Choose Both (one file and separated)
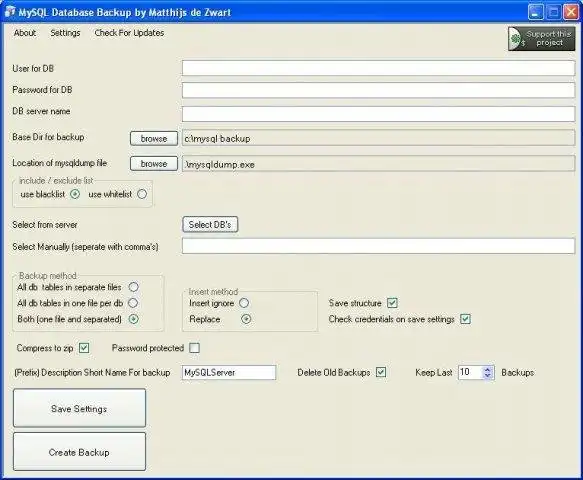This screenshot has height=480, width=583. click(x=133, y=319)
